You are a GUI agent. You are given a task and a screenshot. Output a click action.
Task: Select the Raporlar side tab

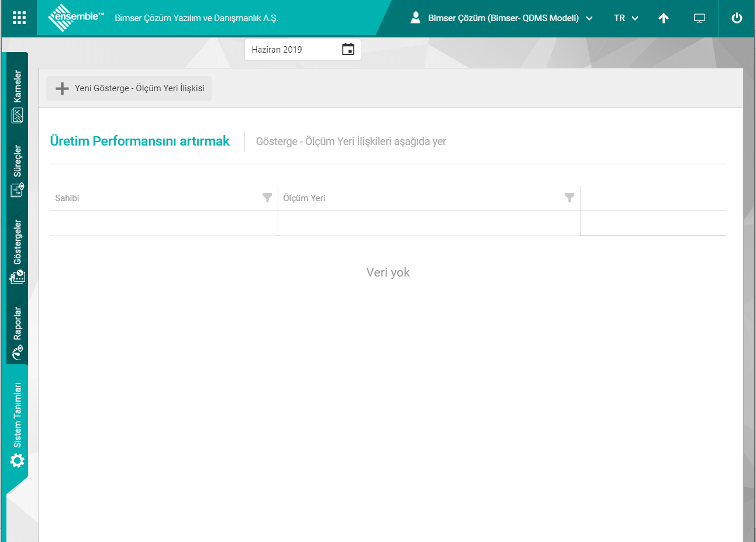coord(18,331)
